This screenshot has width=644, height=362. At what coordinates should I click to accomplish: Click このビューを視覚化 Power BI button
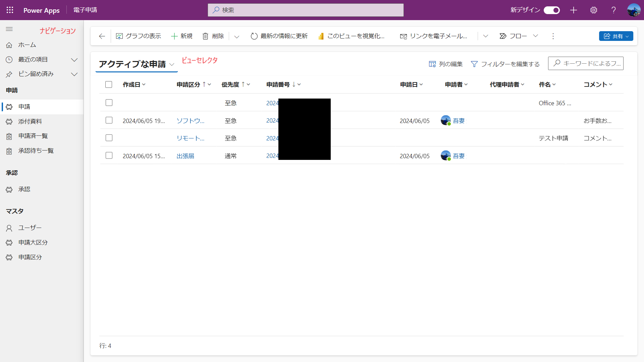[x=351, y=36]
